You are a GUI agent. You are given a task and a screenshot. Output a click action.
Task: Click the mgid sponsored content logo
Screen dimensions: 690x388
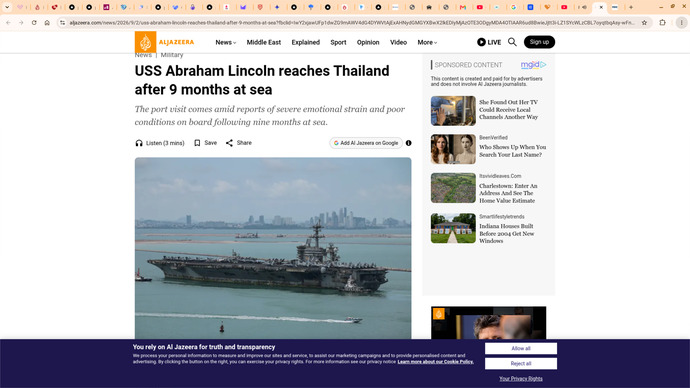point(533,65)
